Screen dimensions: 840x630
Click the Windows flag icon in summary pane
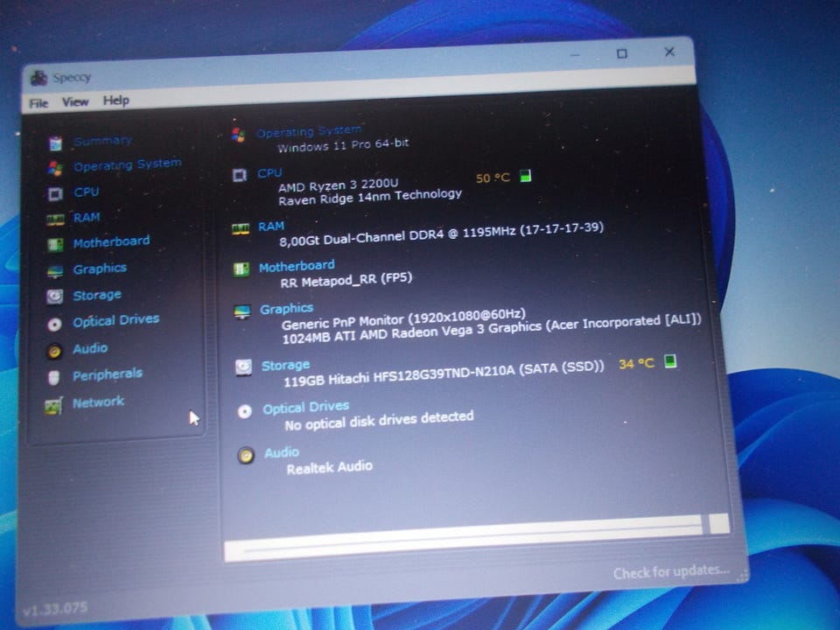click(238, 136)
